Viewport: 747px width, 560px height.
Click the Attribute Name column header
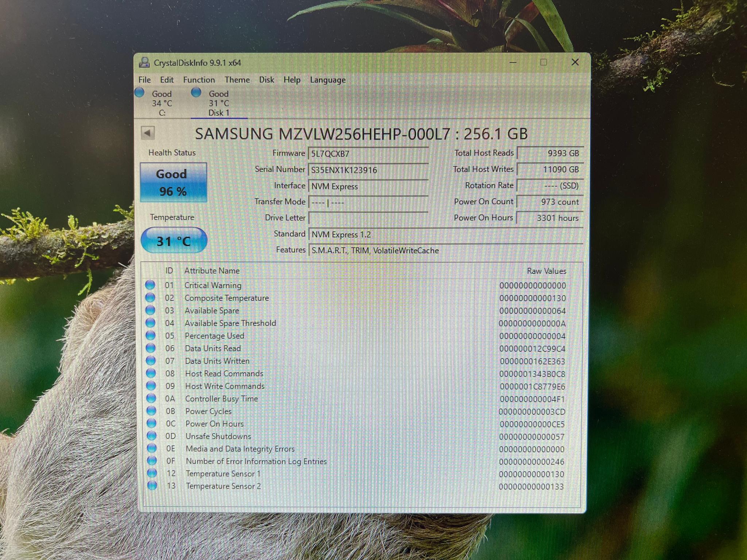pos(212,271)
